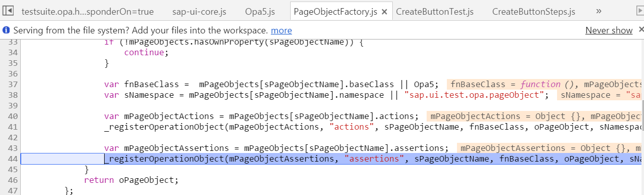
Task: Click the highlighted line number 44
Action: pos(13,159)
